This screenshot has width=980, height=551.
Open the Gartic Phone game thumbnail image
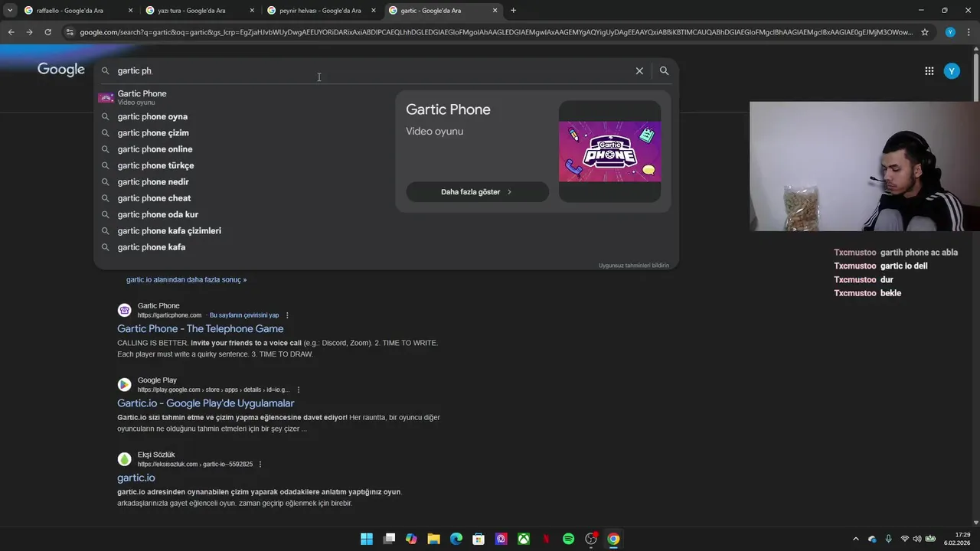609,151
